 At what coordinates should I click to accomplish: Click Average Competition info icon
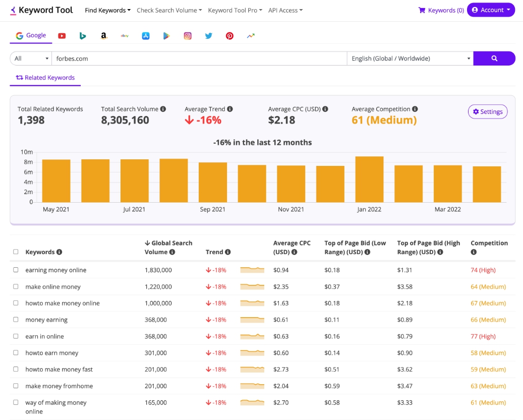tap(415, 109)
